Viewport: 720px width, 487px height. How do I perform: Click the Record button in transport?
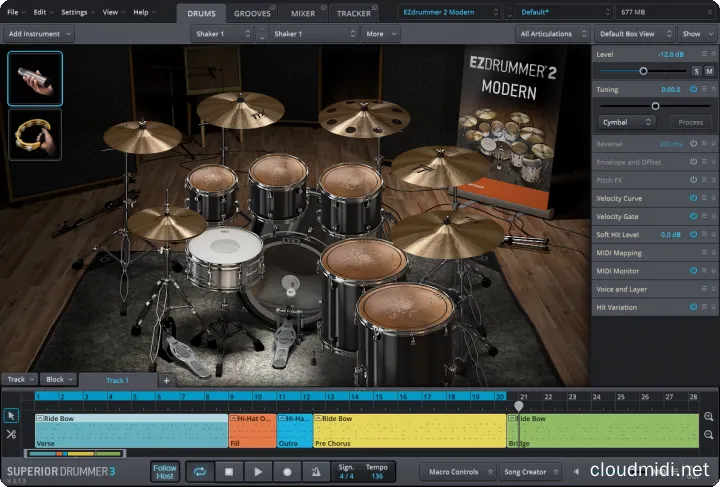(x=287, y=471)
